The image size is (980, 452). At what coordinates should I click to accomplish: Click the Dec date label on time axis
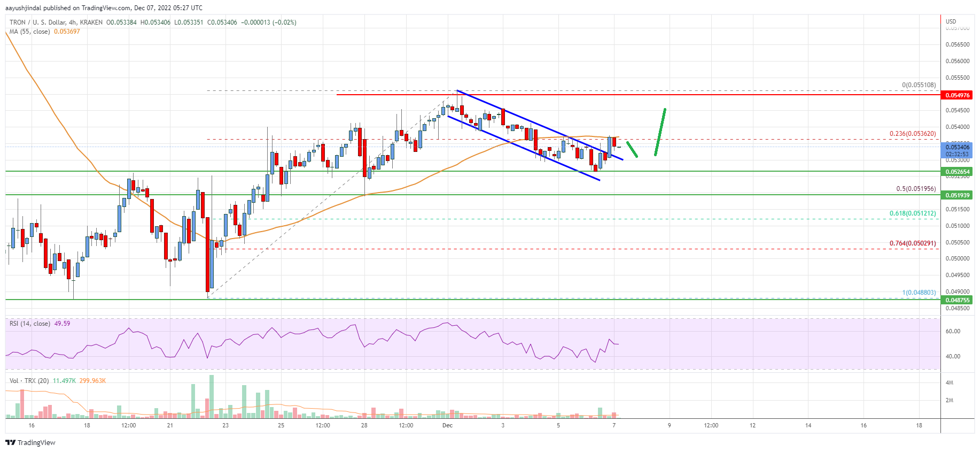(x=447, y=426)
